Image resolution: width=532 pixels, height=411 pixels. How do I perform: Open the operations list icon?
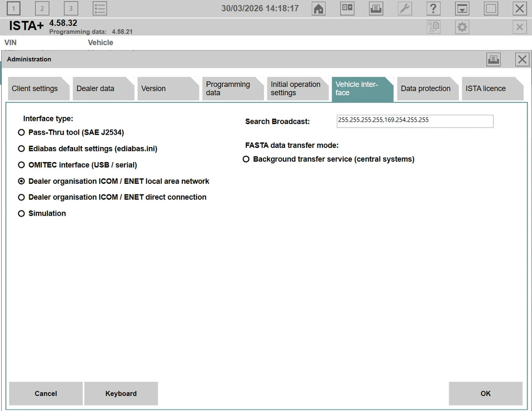[x=100, y=8]
